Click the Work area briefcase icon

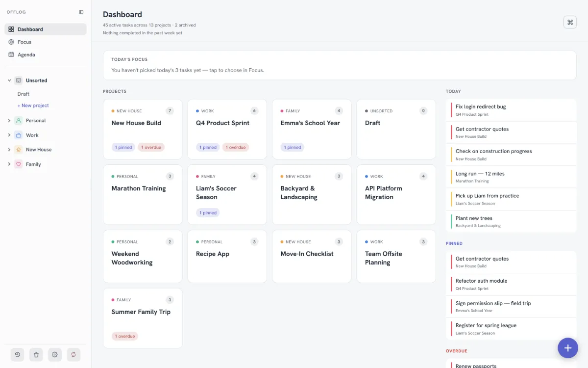pos(18,135)
